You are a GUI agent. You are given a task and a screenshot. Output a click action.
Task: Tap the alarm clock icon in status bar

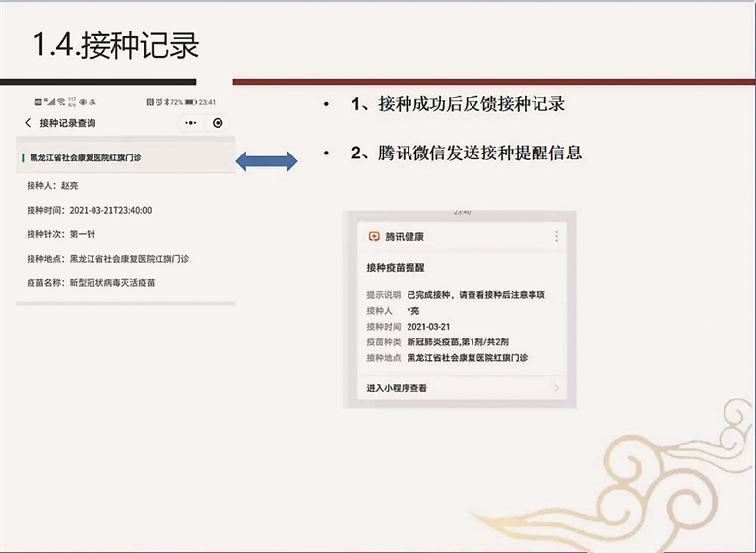pos(158,102)
